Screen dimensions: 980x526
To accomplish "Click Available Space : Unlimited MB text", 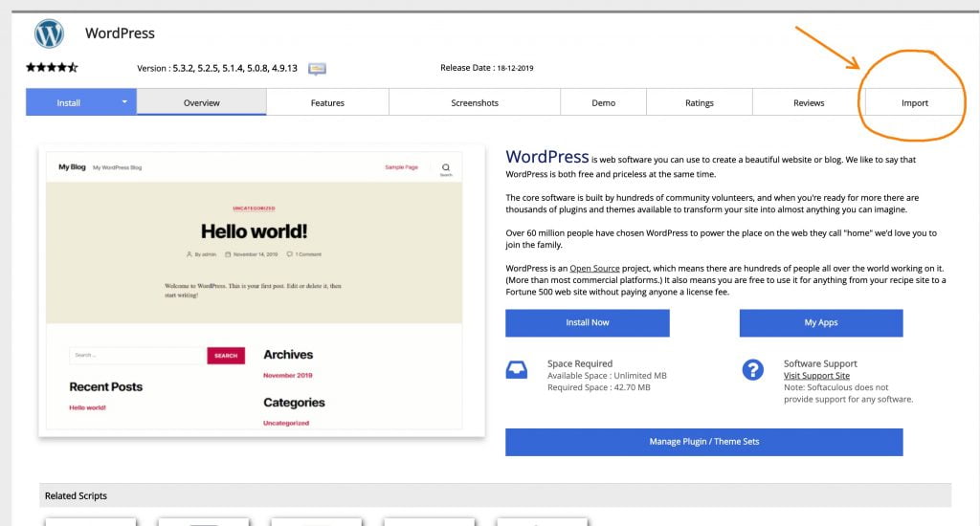I will (x=607, y=376).
